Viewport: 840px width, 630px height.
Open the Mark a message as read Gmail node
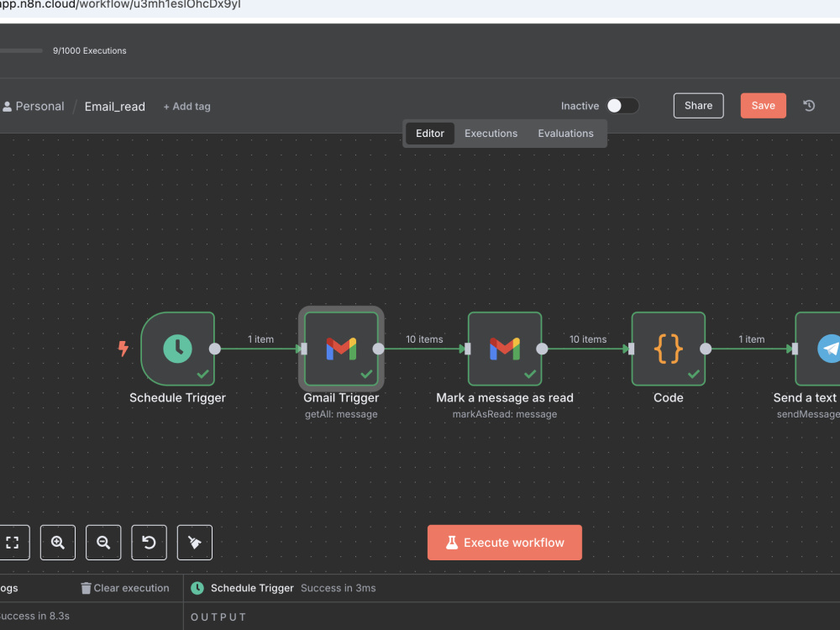coord(505,349)
